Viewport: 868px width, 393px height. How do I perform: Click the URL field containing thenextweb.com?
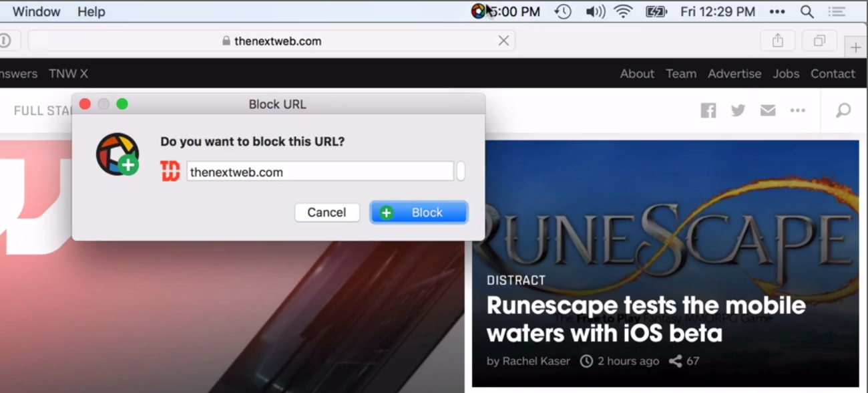pyautogui.click(x=320, y=172)
